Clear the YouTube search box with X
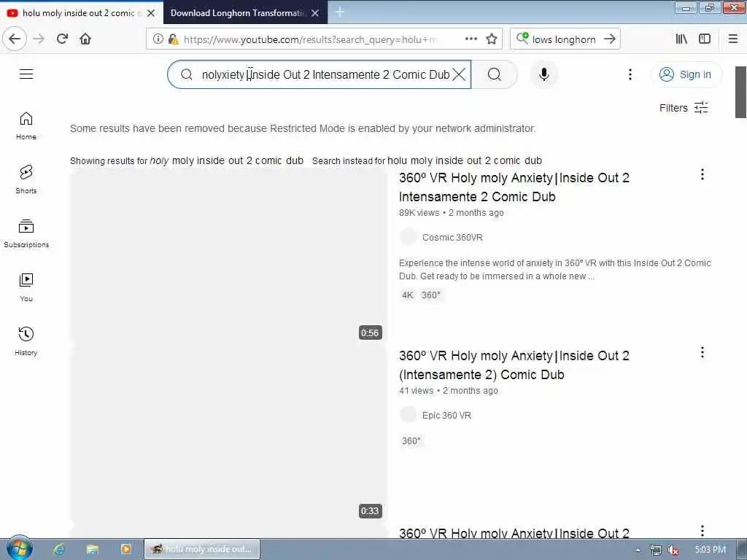The image size is (747, 560). [x=459, y=74]
